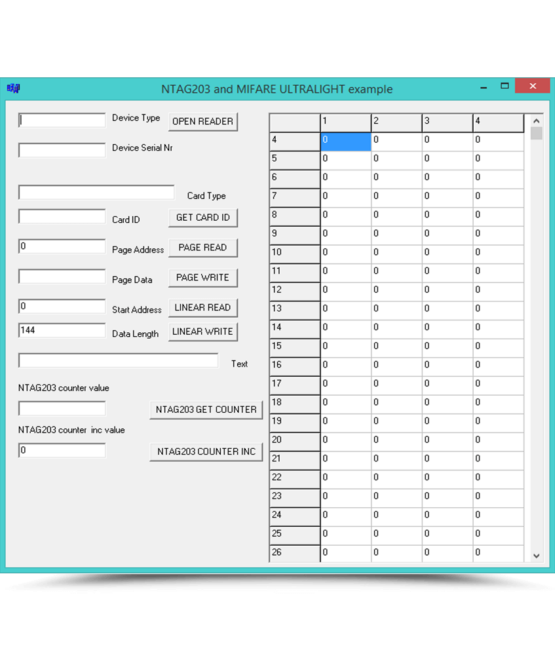Viewport: 555px width, 650px height.
Task: Maximize the application window
Action: pyautogui.click(x=504, y=86)
